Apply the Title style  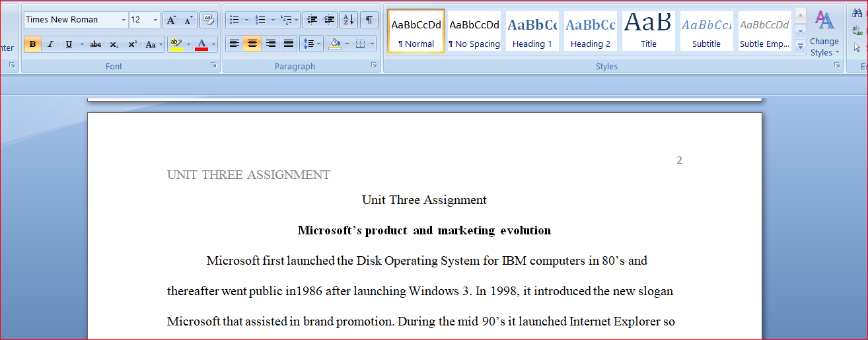pos(649,31)
